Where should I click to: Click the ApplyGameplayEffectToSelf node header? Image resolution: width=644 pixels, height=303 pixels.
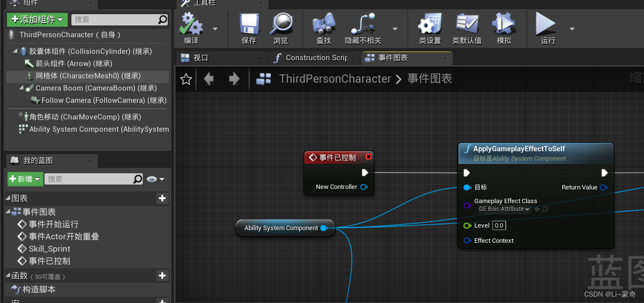[536, 153]
